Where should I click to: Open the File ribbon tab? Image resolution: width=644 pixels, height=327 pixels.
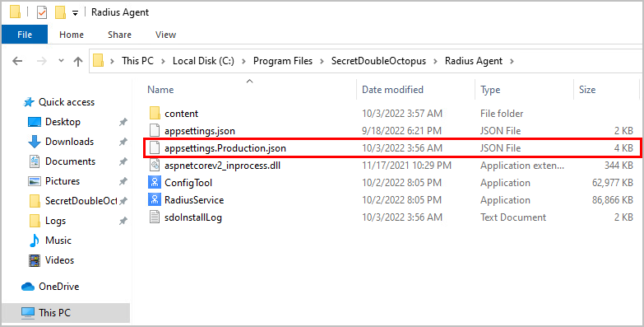pos(25,35)
